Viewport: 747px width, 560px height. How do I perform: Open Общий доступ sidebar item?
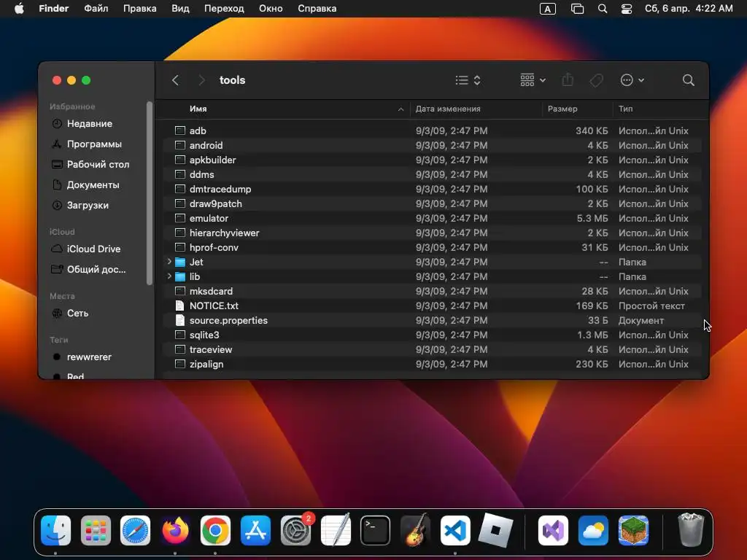coord(96,269)
